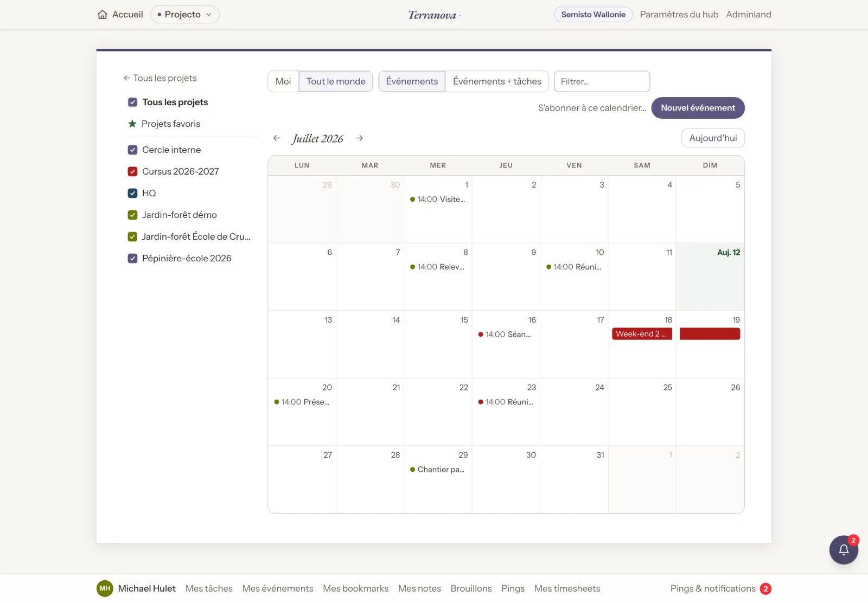Open Mes notes

click(x=419, y=588)
